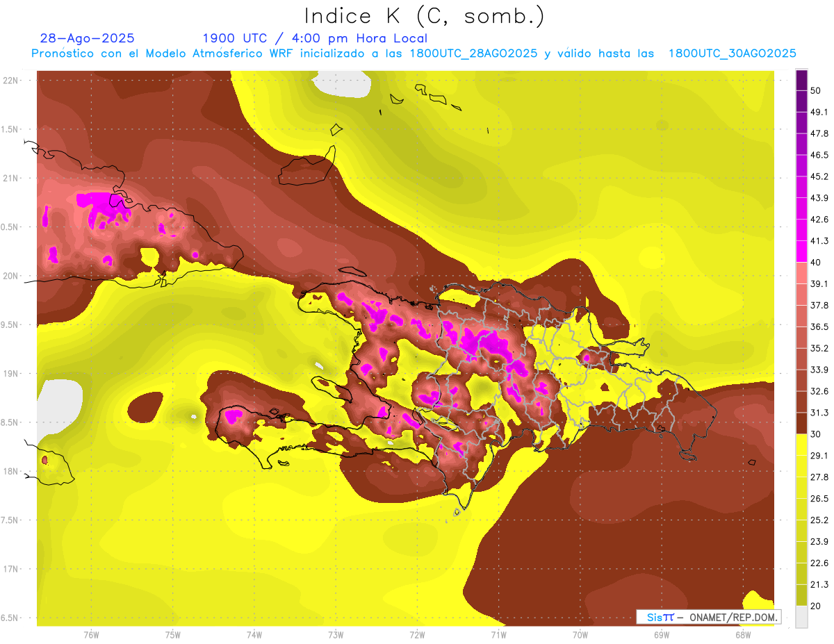The width and height of the screenshot is (834, 644).
Task: Click the longitude axis label '72W'
Action: pyautogui.click(x=418, y=634)
